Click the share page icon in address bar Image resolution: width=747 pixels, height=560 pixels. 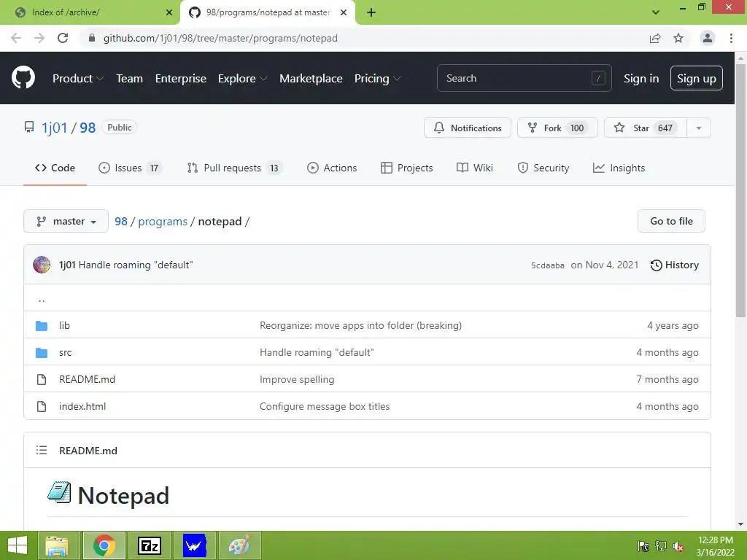click(x=655, y=38)
